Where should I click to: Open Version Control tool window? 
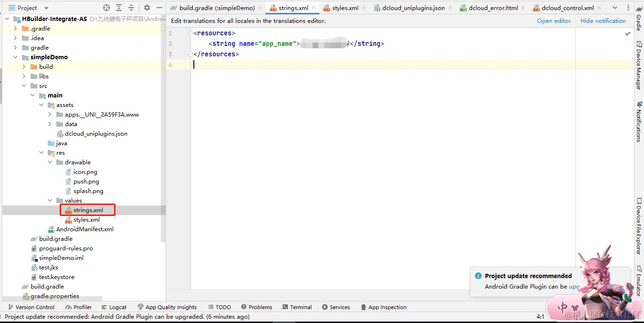31,307
